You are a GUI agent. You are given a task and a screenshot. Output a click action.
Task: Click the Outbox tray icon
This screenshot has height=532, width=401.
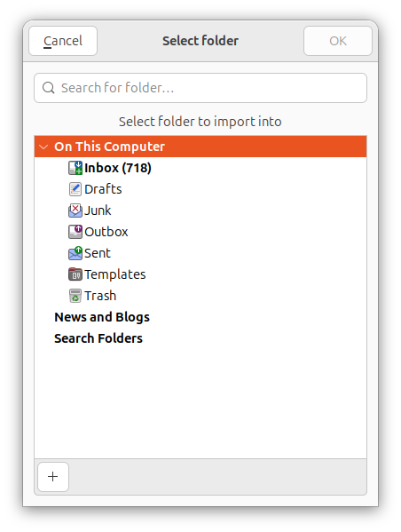[x=75, y=232]
